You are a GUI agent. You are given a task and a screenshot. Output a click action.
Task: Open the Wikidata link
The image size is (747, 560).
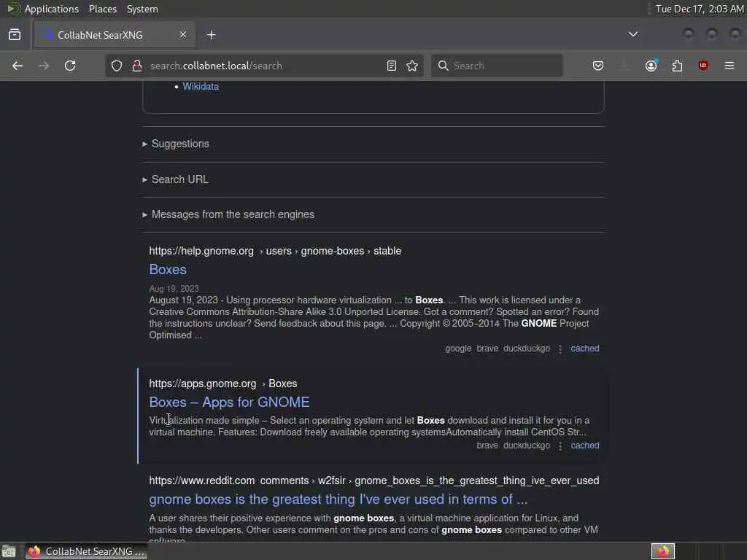pos(201,86)
